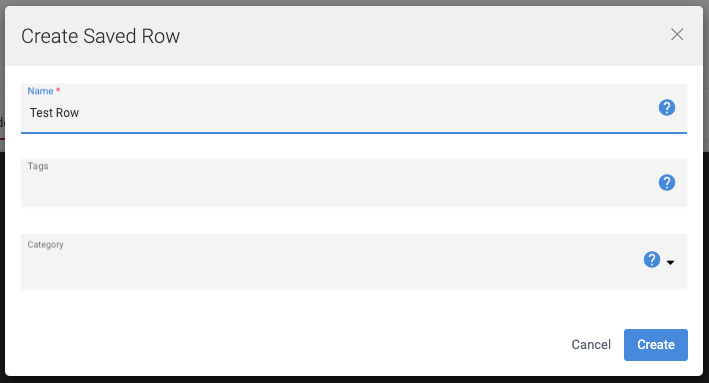This screenshot has width=709, height=383.
Task: Click the blue underline of the Name field
Action: click(x=354, y=133)
